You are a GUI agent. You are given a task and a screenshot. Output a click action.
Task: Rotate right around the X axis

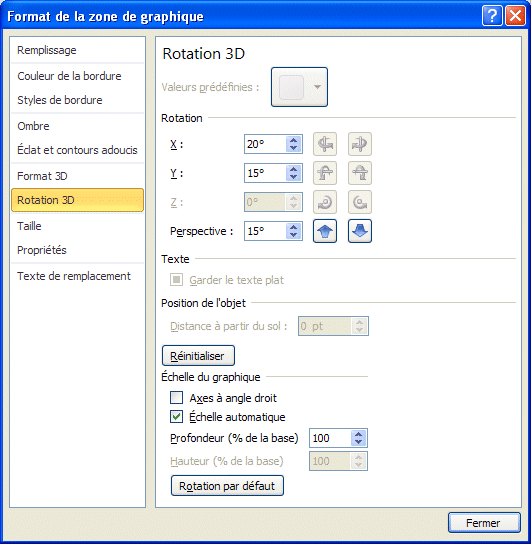tap(360, 144)
